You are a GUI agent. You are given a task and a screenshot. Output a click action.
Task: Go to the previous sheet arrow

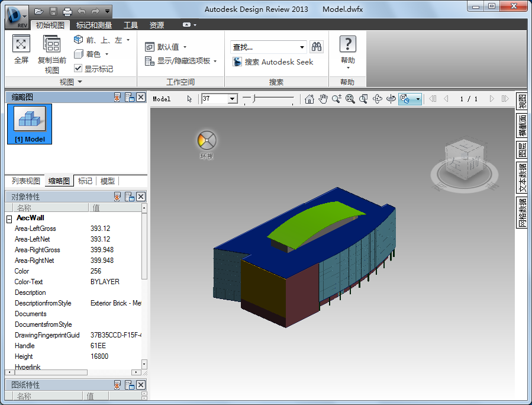446,99
